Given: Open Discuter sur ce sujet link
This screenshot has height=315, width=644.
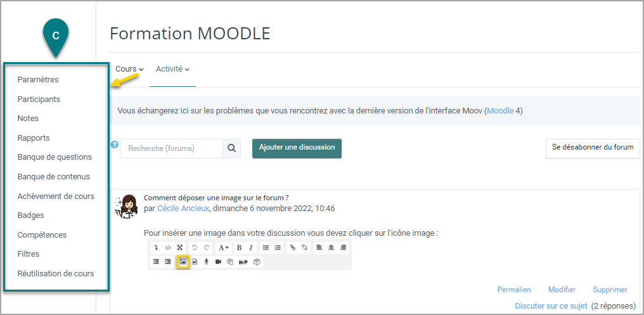Looking at the screenshot, I should pyautogui.click(x=551, y=306).
